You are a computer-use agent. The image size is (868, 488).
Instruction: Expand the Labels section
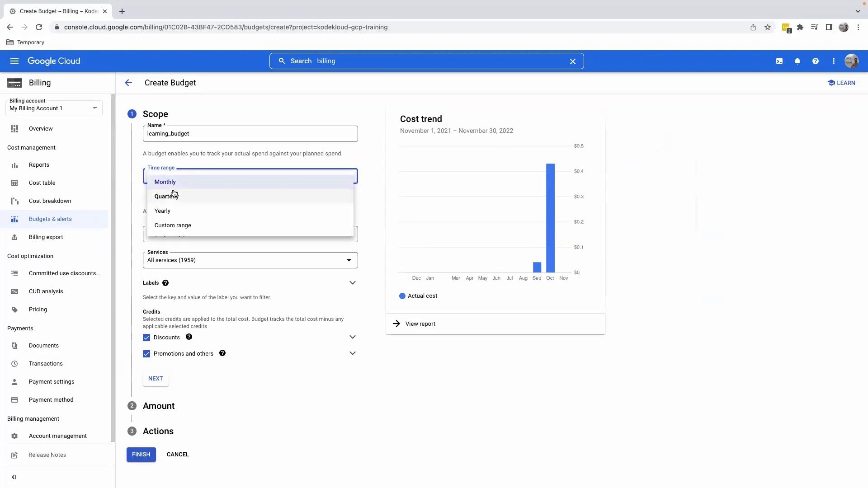[x=353, y=283]
